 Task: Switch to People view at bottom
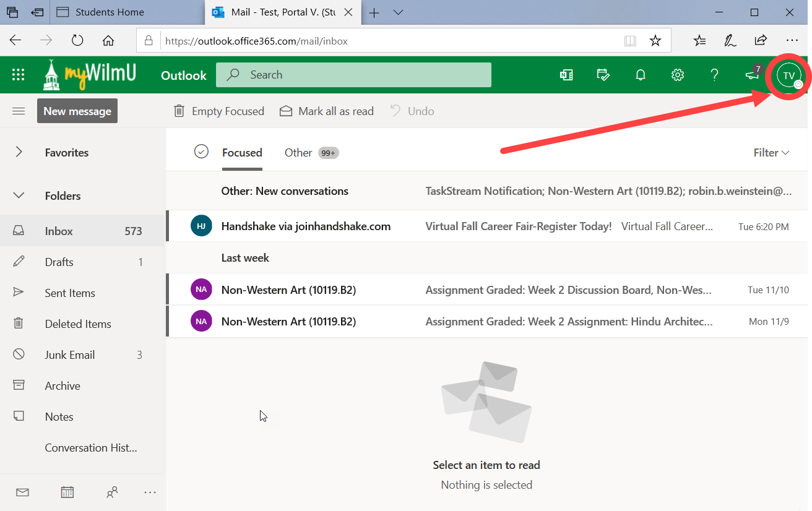coord(112,492)
